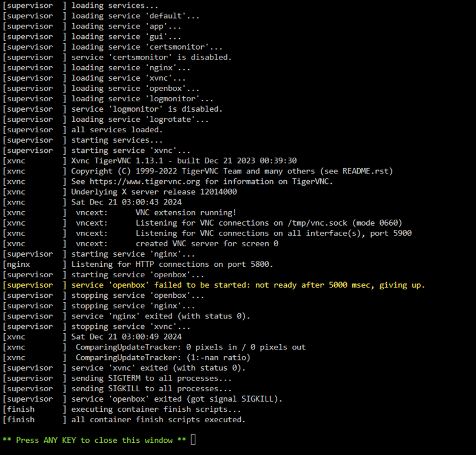Screen dimensions: 476x455
Task: Select the "Sat Dec 21 03:00:49 2024" timestamp
Action: (x=126, y=337)
